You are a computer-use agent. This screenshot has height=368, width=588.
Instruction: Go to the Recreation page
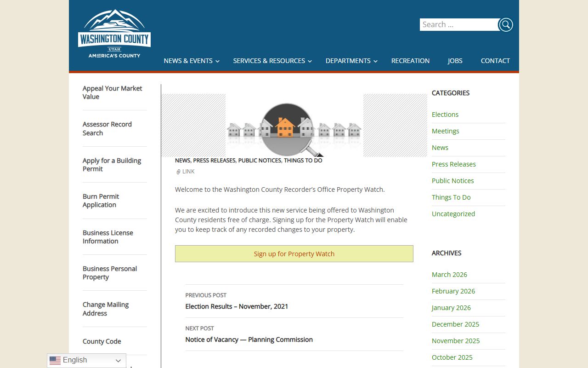tap(410, 61)
